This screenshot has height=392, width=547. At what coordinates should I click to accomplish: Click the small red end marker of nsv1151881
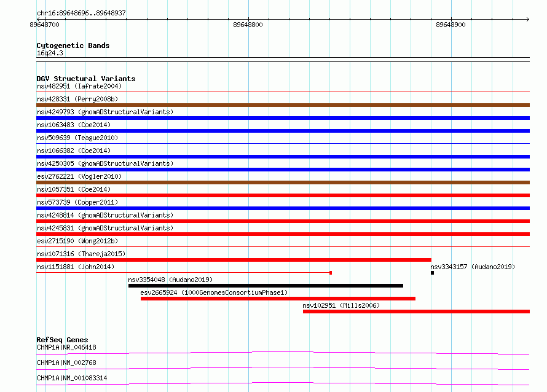pos(331,273)
